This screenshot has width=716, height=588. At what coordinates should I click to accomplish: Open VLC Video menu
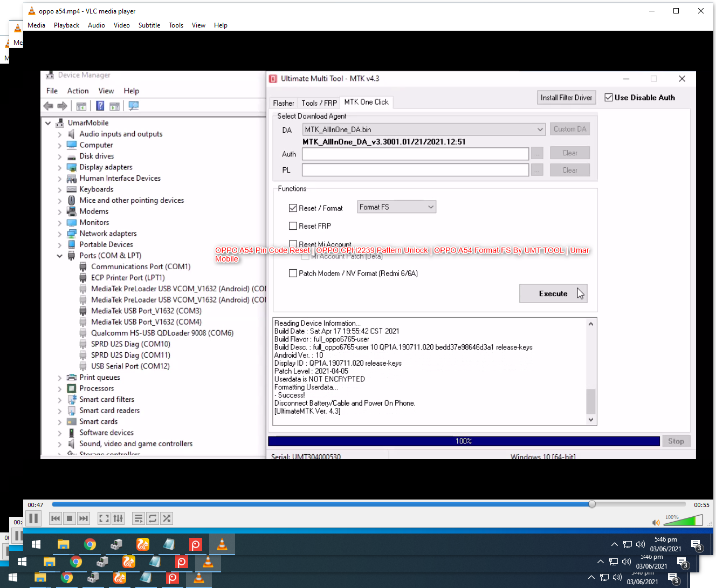[x=121, y=25]
